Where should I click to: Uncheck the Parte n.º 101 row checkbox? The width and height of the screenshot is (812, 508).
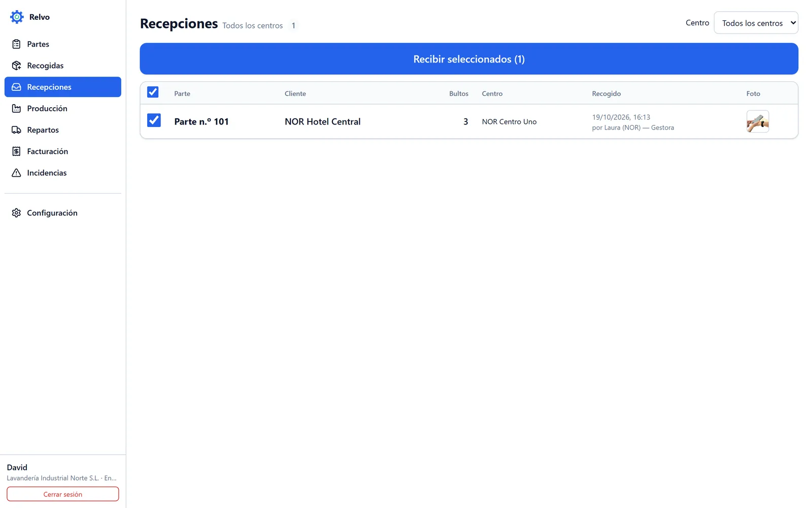click(154, 120)
